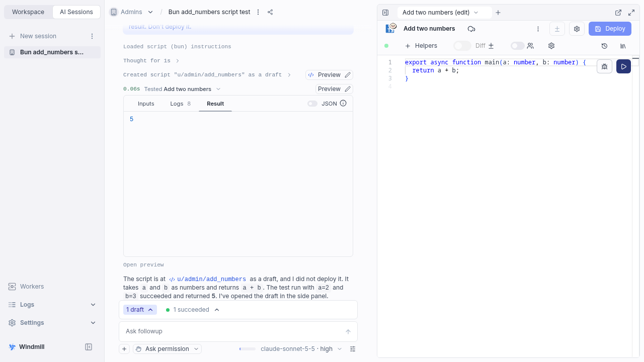Viewport: 644px width, 362px height.
Task: Collapse the left sidebar next to Windmill
Action: [x=89, y=347]
